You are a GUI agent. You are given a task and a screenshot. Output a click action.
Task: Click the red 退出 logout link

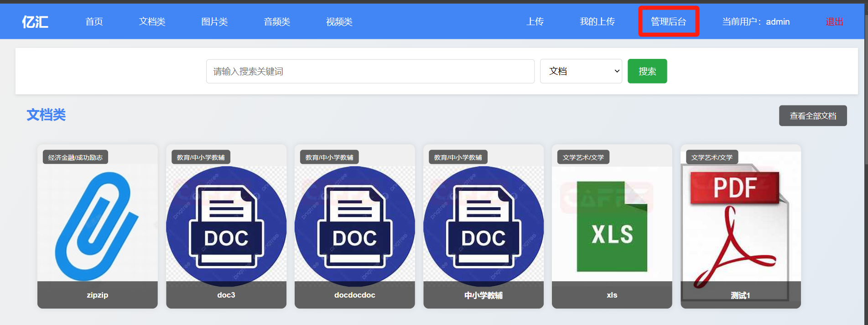[834, 21]
